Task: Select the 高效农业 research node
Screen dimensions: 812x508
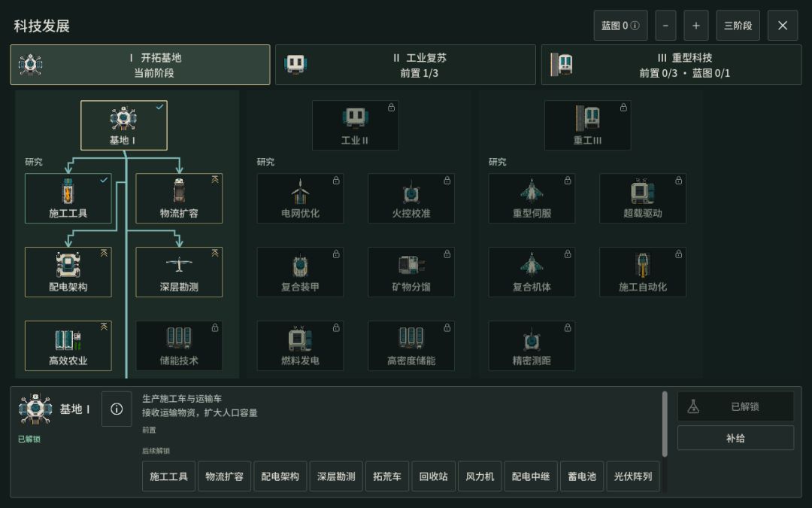Action: point(68,345)
